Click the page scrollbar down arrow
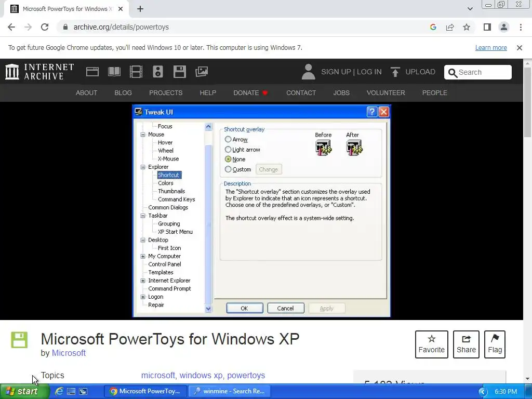Screen dimensions: 532x399 coord(528,379)
